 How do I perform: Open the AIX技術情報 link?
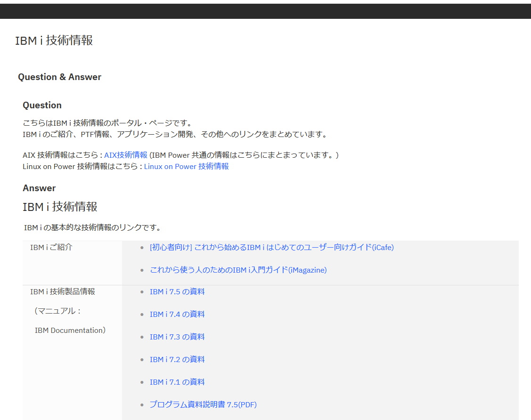[x=126, y=155]
